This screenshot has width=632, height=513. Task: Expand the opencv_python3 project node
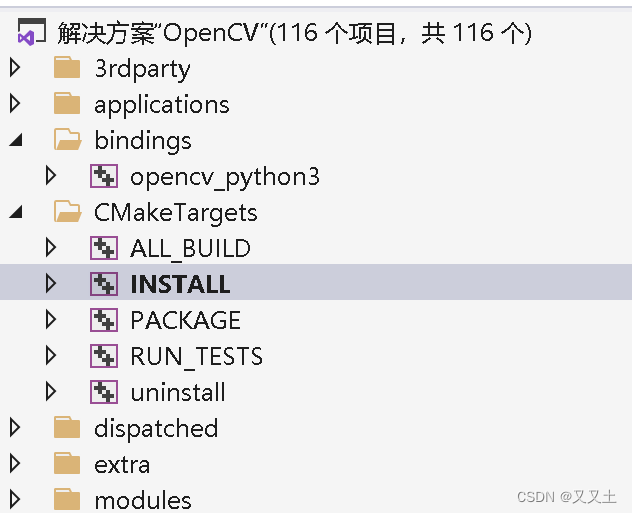(x=51, y=176)
